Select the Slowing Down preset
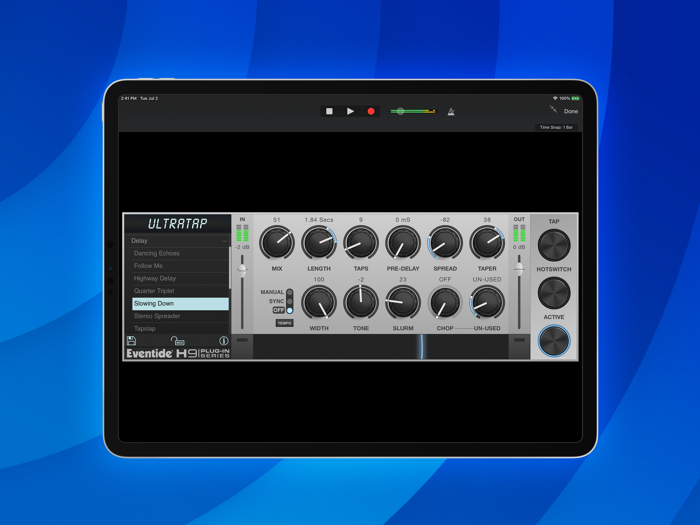Viewport: 700px width, 525px height. point(180,304)
